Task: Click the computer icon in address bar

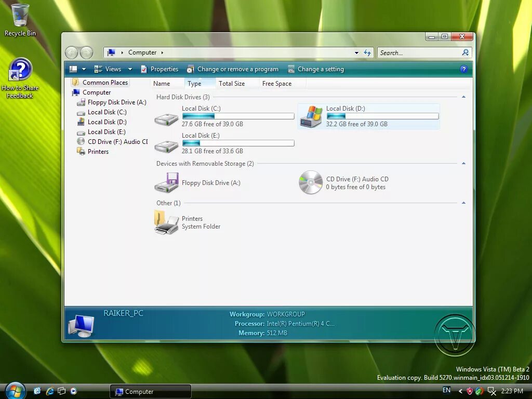Action: (111, 52)
